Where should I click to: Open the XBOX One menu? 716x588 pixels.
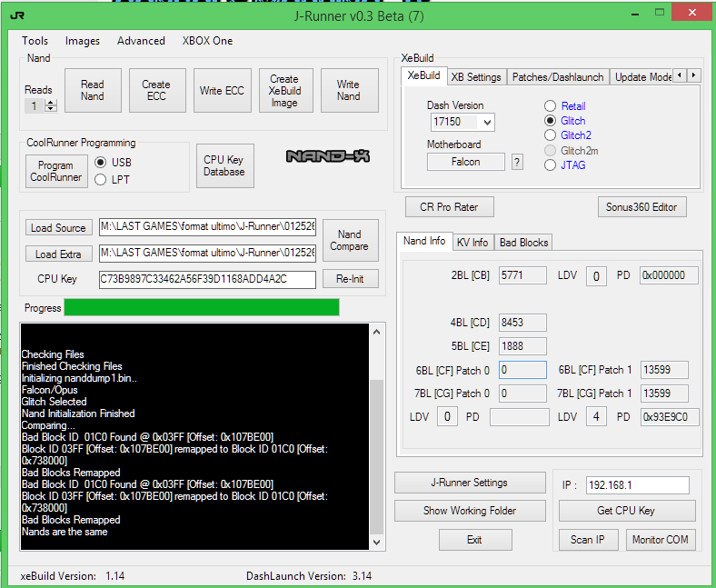(x=207, y=41)
